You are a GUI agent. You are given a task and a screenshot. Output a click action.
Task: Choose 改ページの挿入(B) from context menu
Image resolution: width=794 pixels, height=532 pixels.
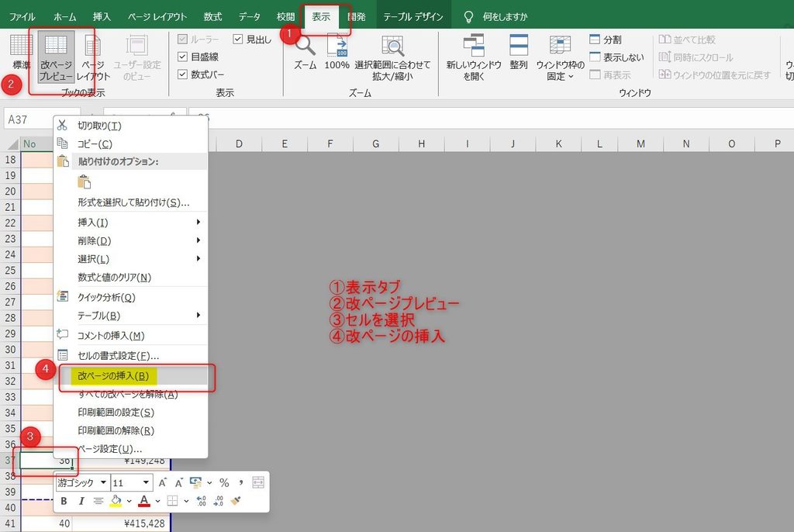pos(130,376)
